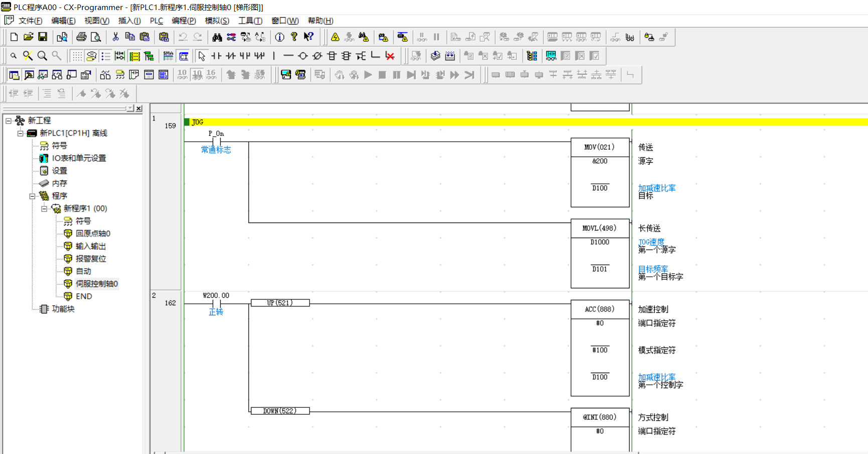868x454 pixels.
Task: Click the yellow warning triangle icon
Action: click(x=335, y=37)
